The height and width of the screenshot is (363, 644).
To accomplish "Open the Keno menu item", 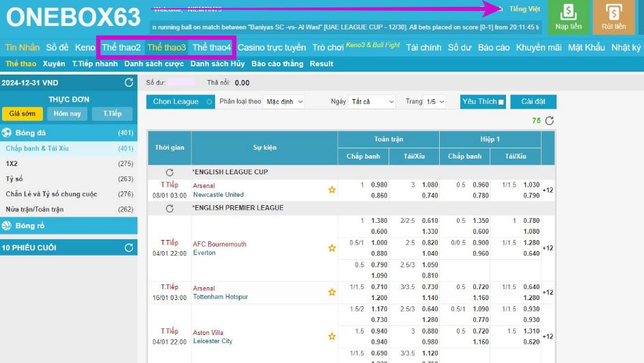I will [x=85, y=47].
